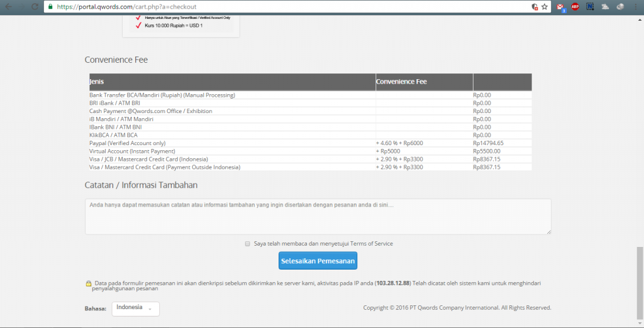
Task: Open the Gmail checker extension icon
Action: pyautogui.click(x=560, y=7)
